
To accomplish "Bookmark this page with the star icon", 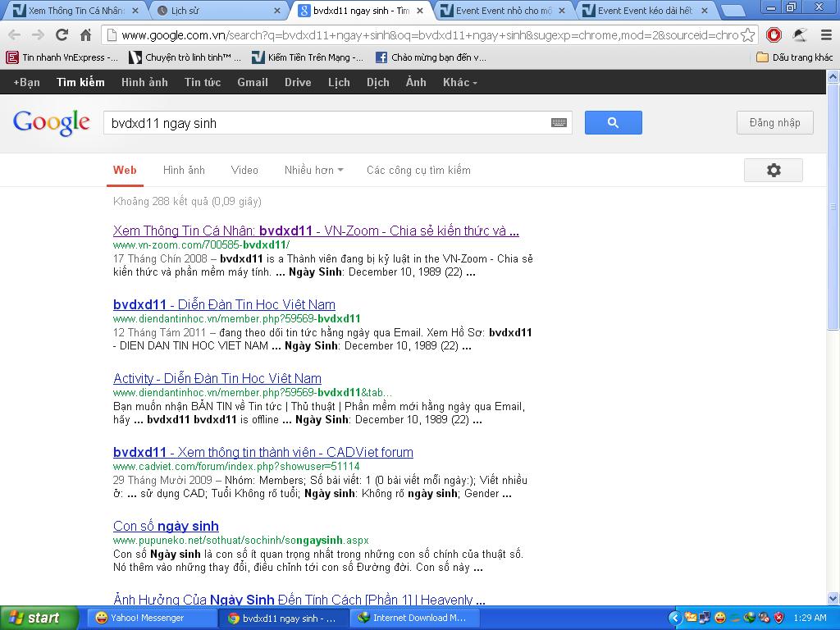I will (x=748, y=35).
